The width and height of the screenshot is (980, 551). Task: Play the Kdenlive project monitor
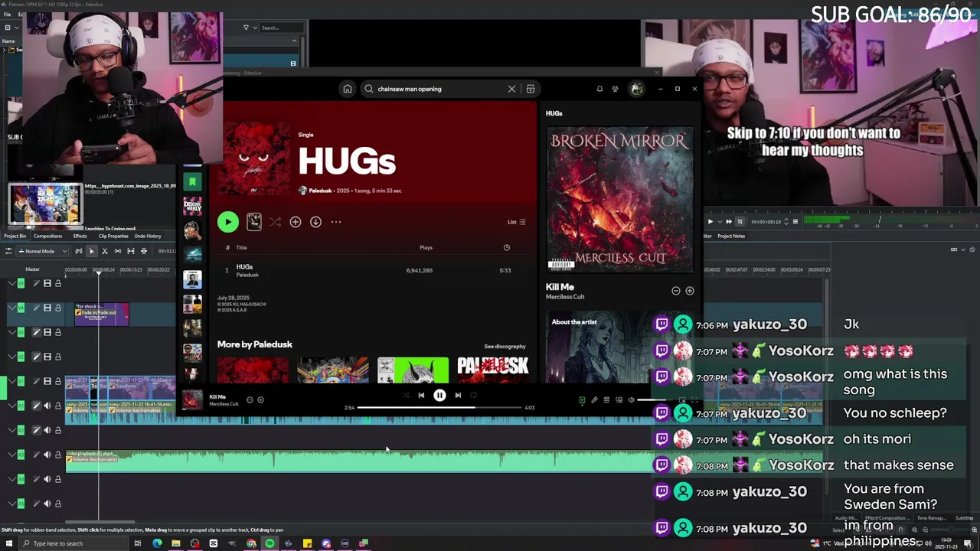click(710, 222)
